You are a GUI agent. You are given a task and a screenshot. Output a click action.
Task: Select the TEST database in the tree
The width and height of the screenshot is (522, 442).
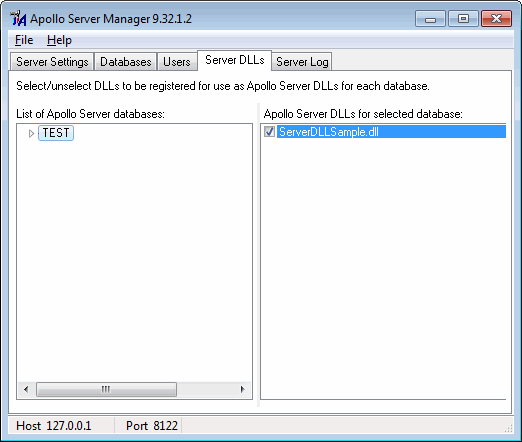pos(56,133)
